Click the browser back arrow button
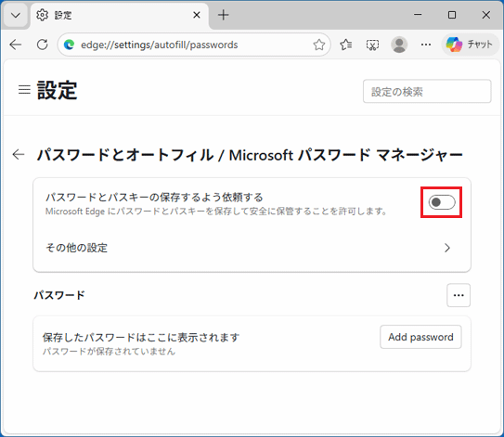504x437 pixels. (16, 45)
